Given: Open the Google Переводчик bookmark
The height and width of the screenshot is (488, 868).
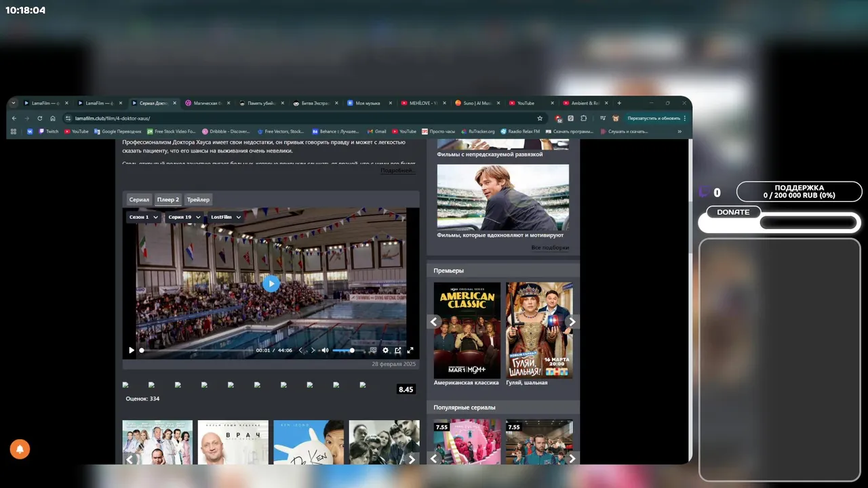Looking at the screenshot, I should pyautogui.click(x=118, y=131).
